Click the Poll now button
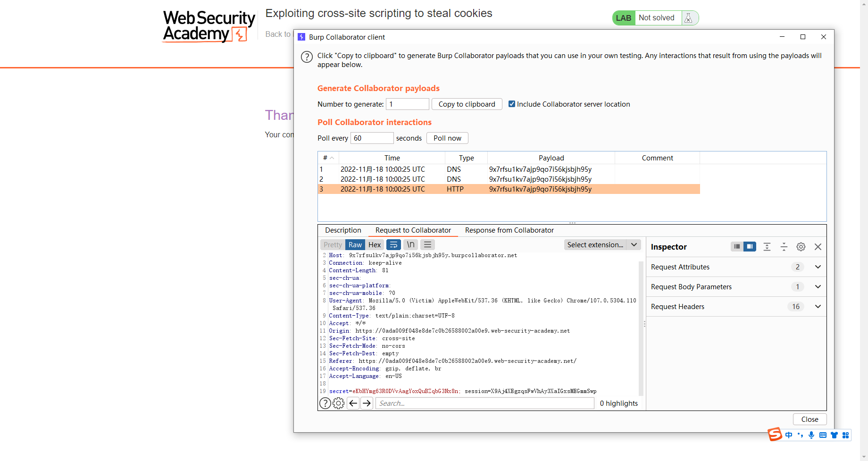This screenshot has height=461, width=868. click(447, 138)
